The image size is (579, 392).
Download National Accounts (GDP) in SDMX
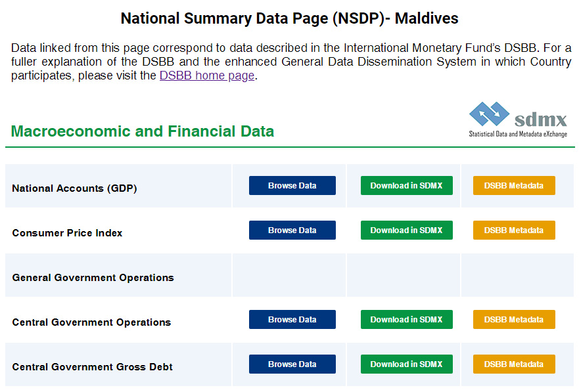407,185
